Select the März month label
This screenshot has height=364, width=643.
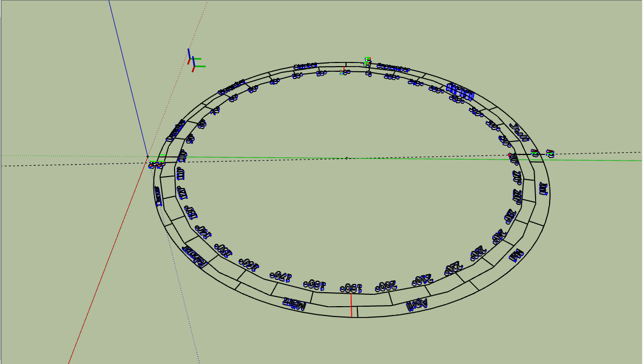click(294, 303)
